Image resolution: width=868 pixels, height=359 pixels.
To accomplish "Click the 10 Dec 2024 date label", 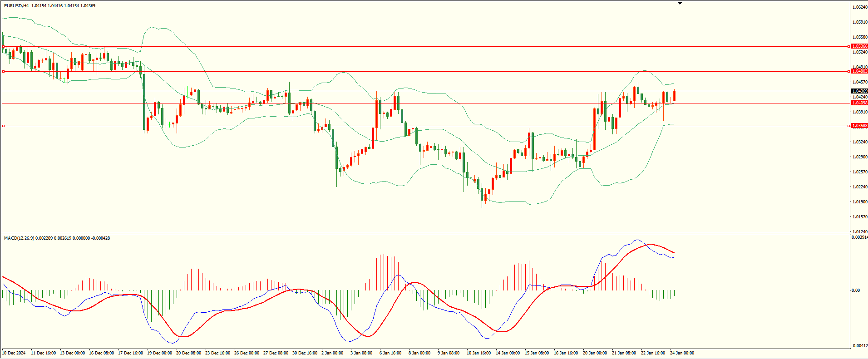I will pos(15,353).
